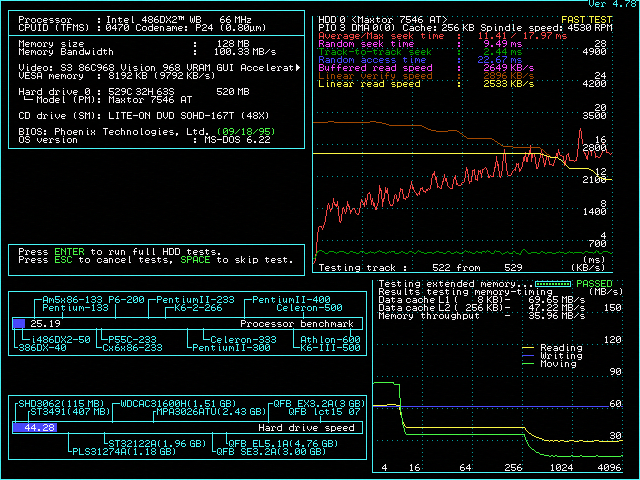640x480 pixels.
Task: Select the Pentium-133 reference marker
Action: coord(76,308)
